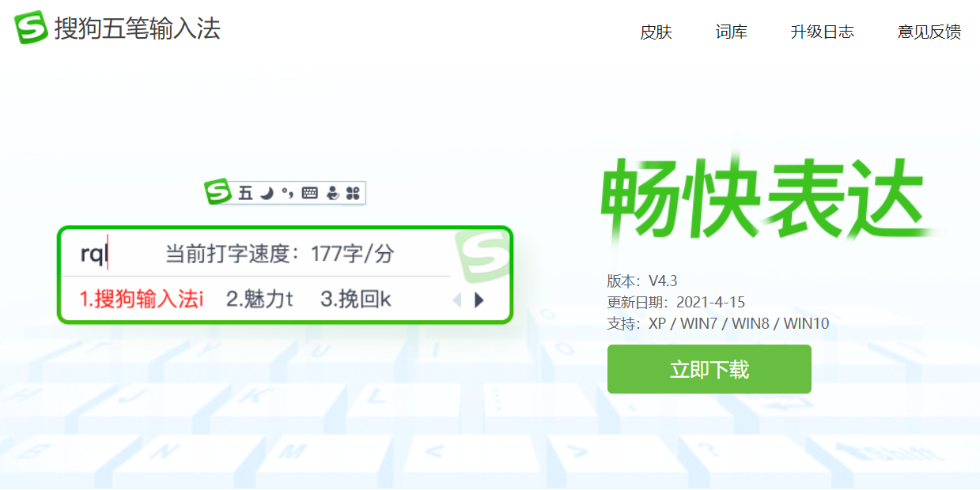Click the Sogou Wubi logo in header
This screenshot has width=980, height=490.
(x=31, y=28)
